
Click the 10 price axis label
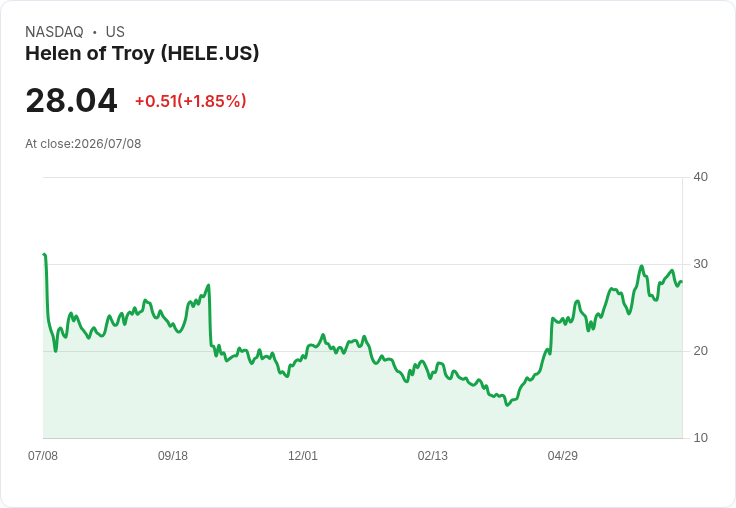tap(700, 438)
